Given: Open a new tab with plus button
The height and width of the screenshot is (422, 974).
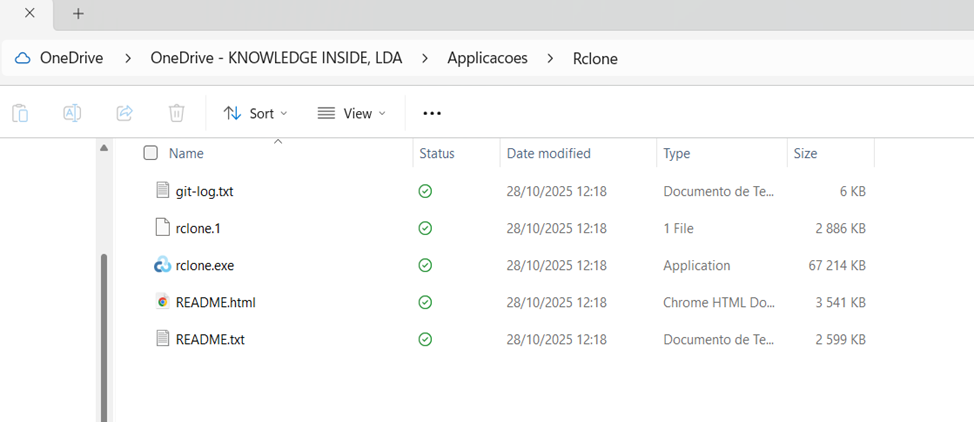Looking at the screenshot, I should tap(78, 14).
